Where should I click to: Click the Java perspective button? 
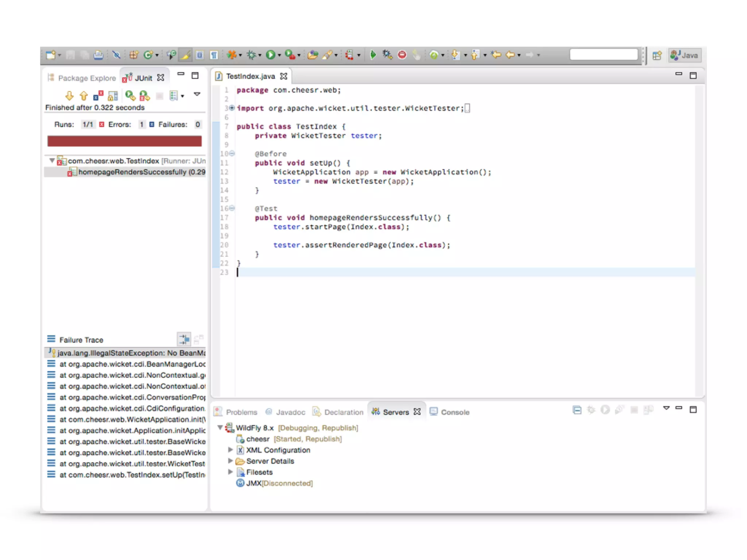pos(685,55)
